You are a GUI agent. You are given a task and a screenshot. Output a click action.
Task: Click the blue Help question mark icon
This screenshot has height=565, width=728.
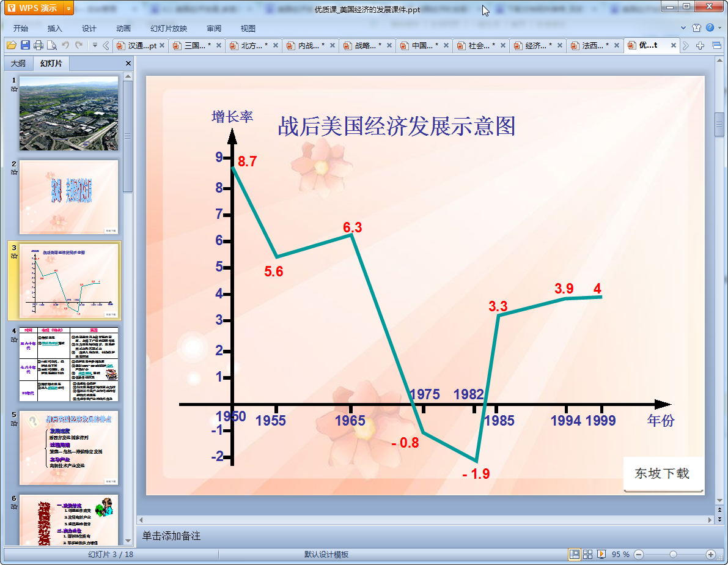(709, 28)
